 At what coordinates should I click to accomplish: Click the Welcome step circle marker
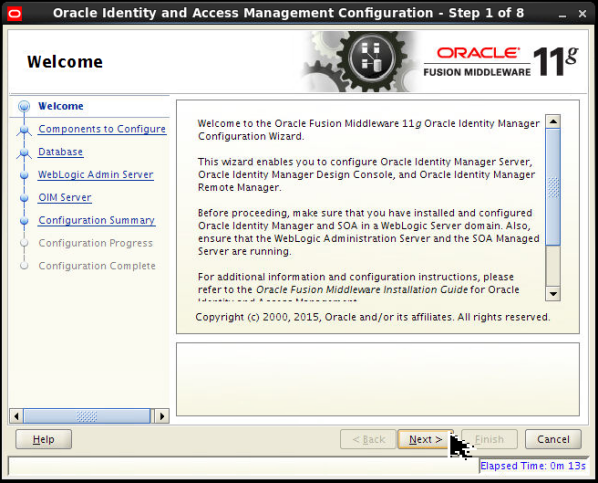pos(24,106)
